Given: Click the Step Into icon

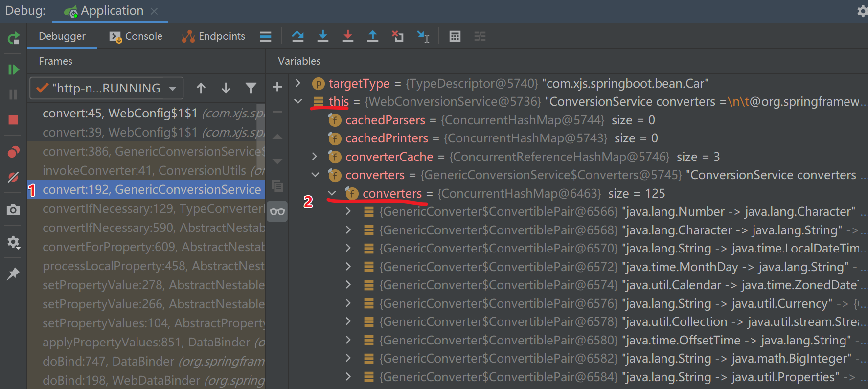Looking at the screenshot, I should click(323, 36).
